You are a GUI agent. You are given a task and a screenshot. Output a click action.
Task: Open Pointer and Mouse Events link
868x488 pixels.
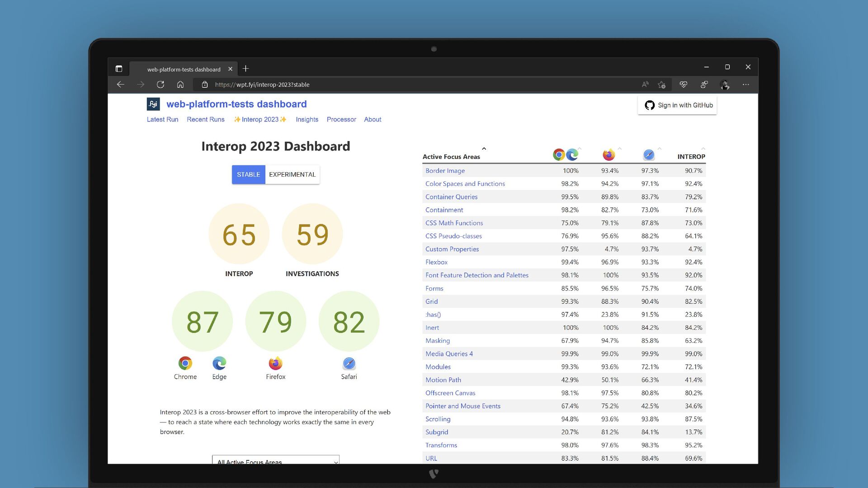pos(463,406)
